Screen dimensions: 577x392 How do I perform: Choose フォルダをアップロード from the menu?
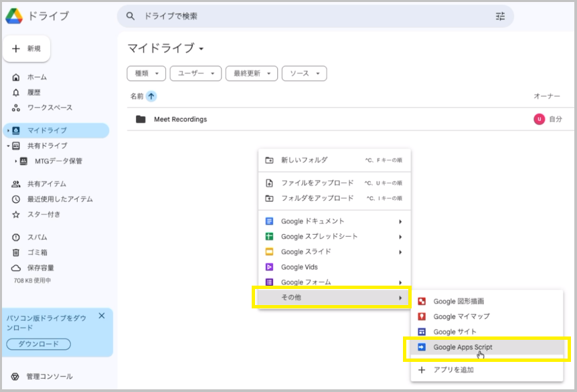click(335, 198)
